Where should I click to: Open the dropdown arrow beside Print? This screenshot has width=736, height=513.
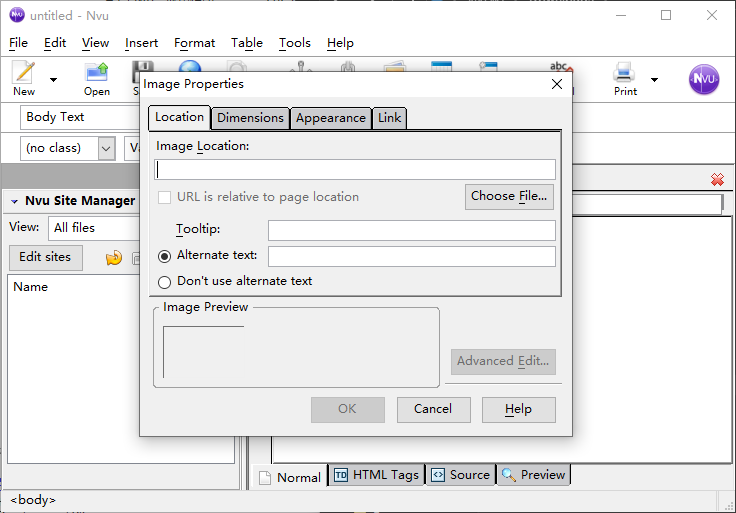click(654, 80)
